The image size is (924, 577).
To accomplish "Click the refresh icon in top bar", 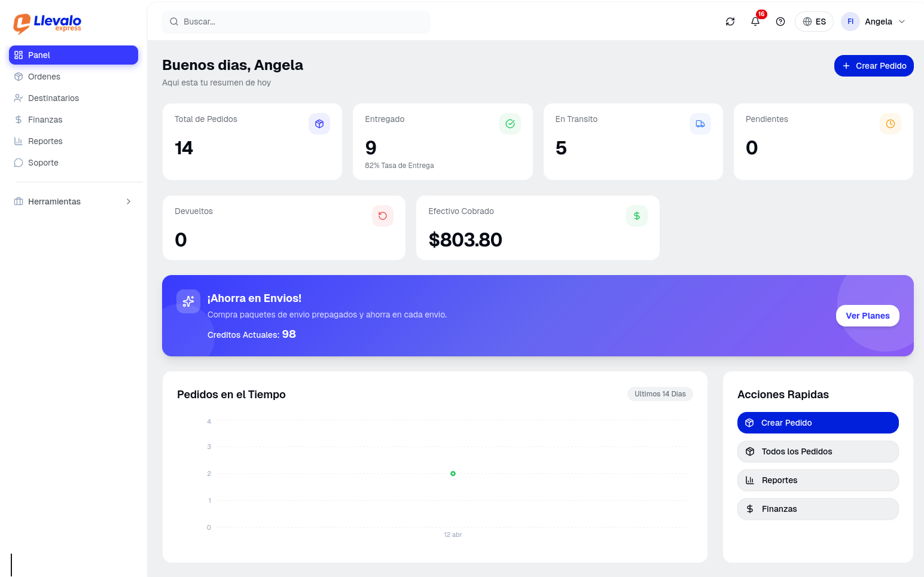I will coord(730,22).
